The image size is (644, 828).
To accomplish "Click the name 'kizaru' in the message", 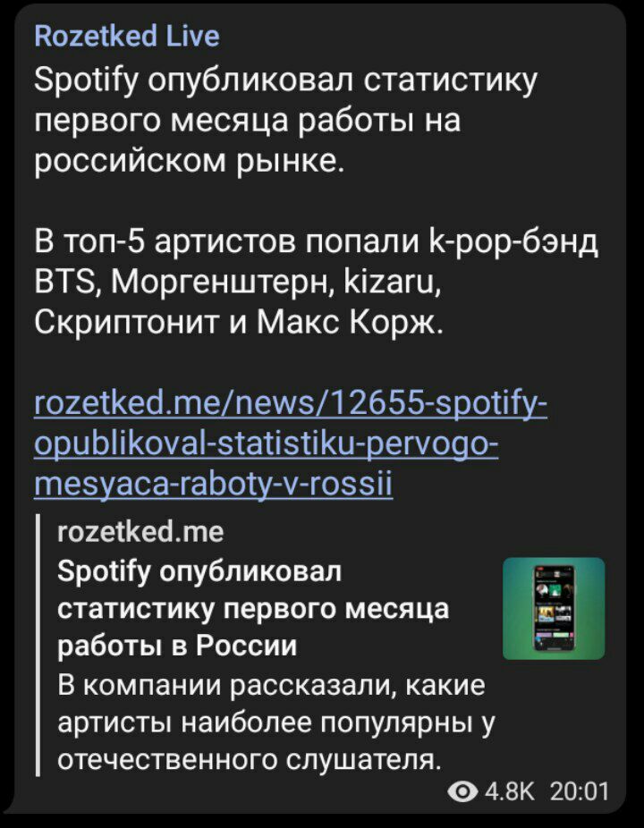I will click(391, 283).
